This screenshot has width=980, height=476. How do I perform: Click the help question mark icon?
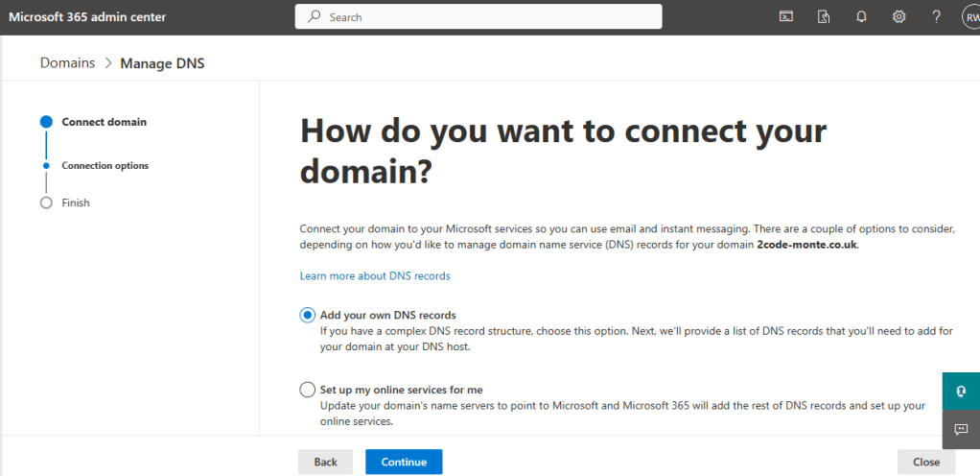pos(937,16)
